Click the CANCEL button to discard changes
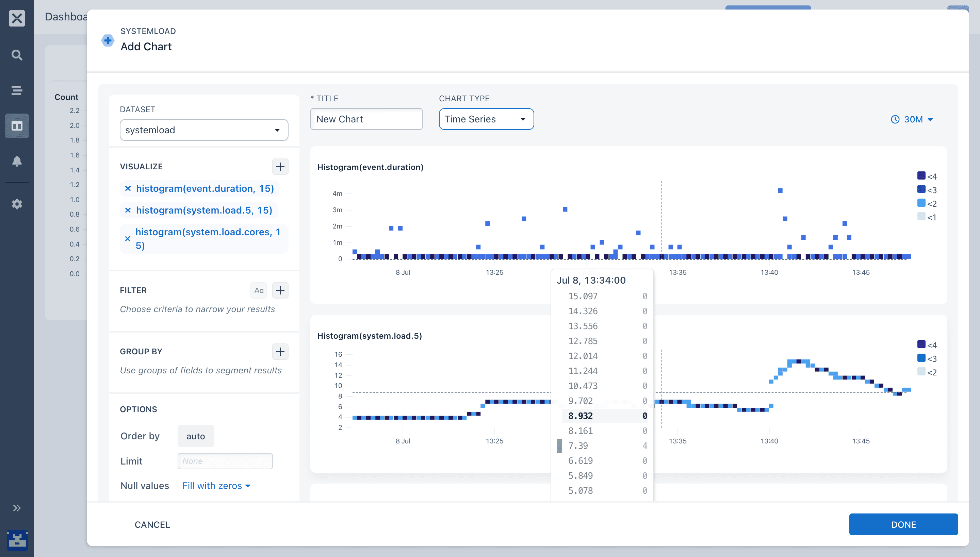Viewport: 980px width, 557px height. click(x=151, y=524)
